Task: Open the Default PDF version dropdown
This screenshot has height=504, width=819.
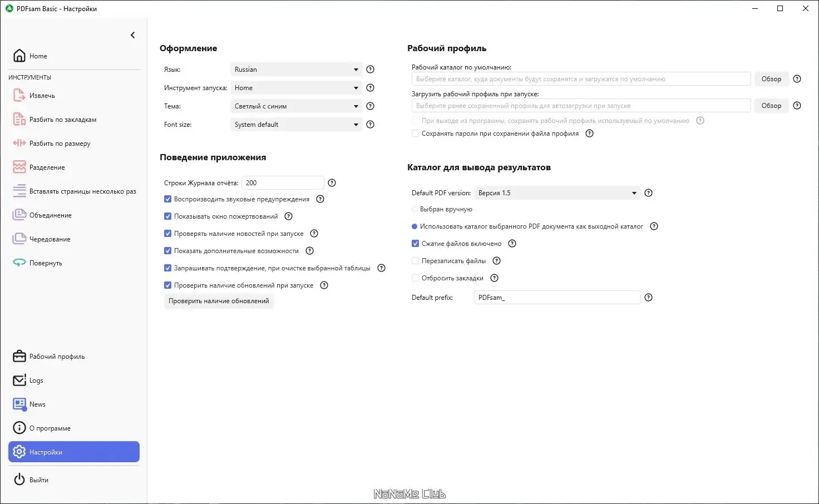Action: (x=557, y=193)
